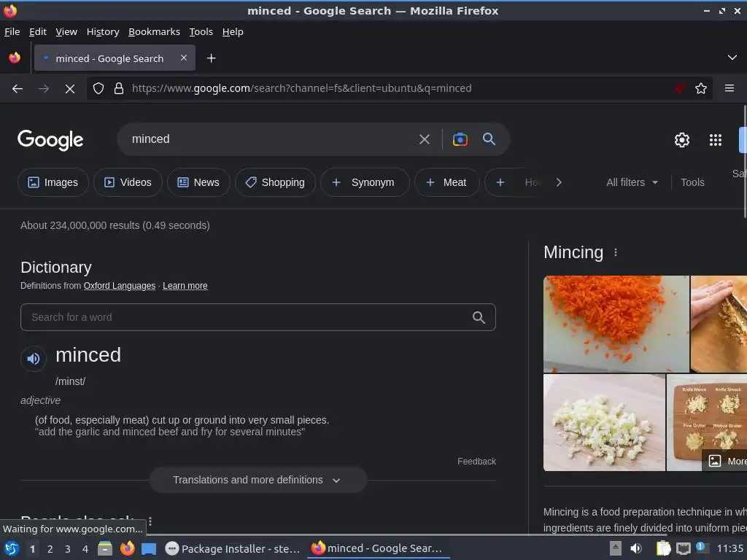Click the definition text of minced
The height and width of the screenshot is (560, 747).
tap(182, 421)
